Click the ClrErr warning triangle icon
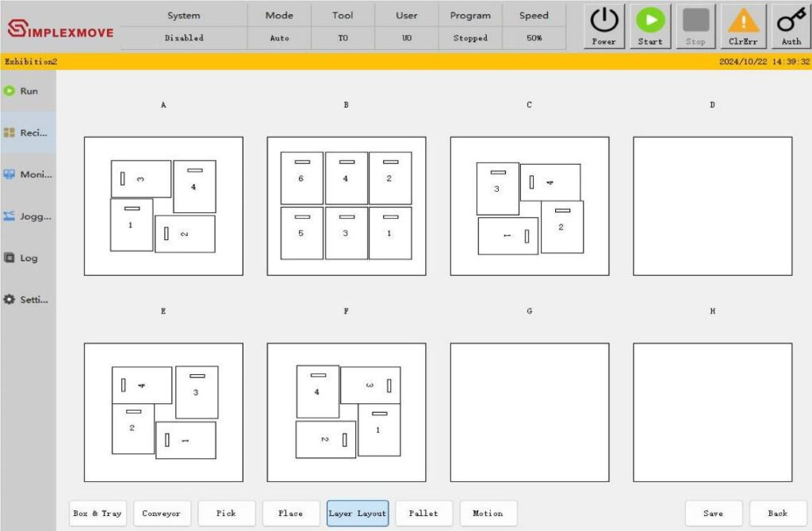The height and width of the screenshot is (531, 812). pyautogui.click(x=744, y=21)
